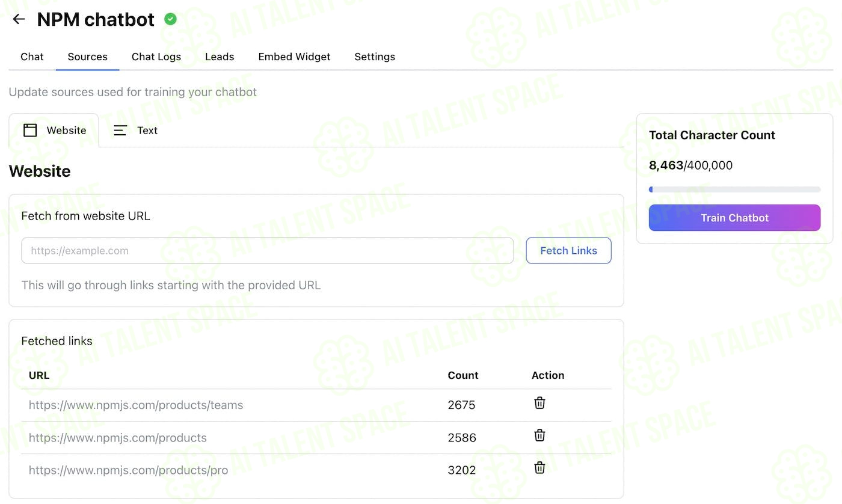Click the Website tab browser icon

[x=30, y=130]
